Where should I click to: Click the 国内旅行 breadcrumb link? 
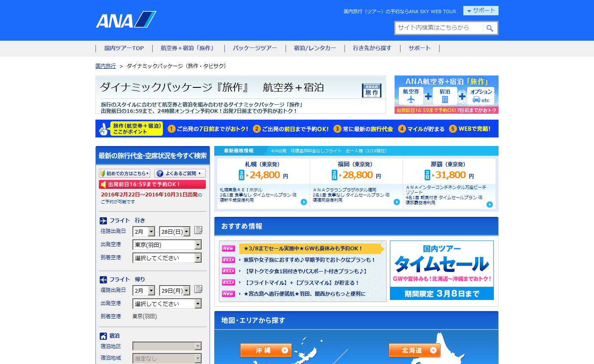pos(106,66)
